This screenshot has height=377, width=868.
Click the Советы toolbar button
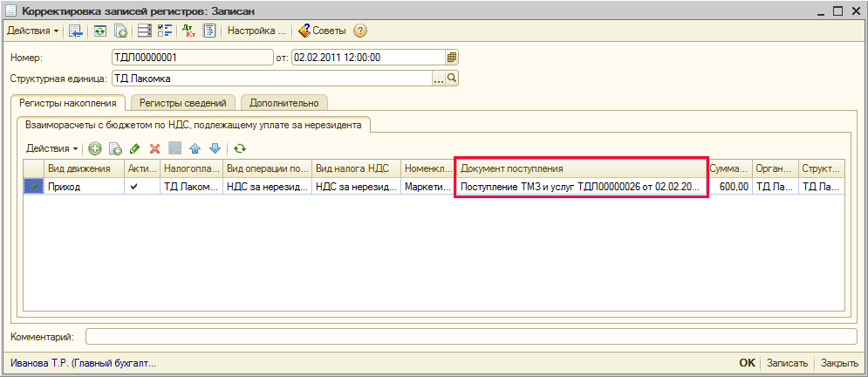[322, 31]
